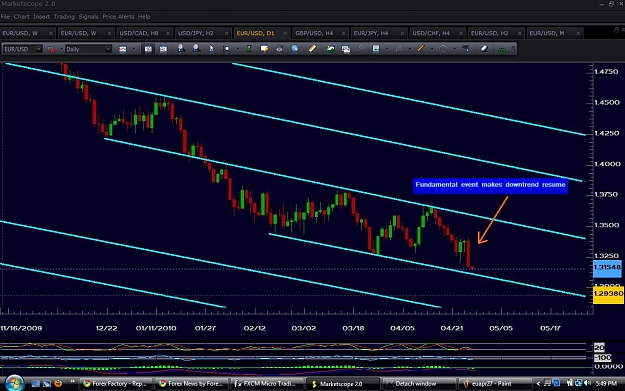The image size is (625, 391).
Task: Expand the chart type dropdown arrow
Action: [134, 49]
